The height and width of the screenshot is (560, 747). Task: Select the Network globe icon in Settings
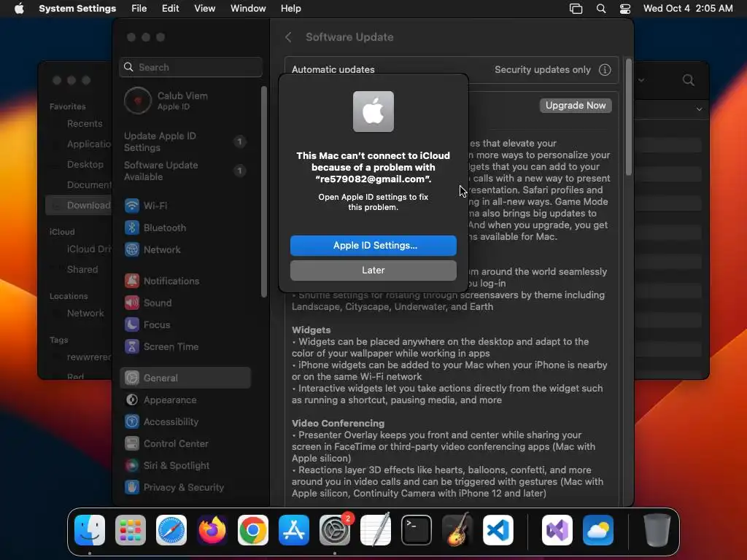click(132, 249)
